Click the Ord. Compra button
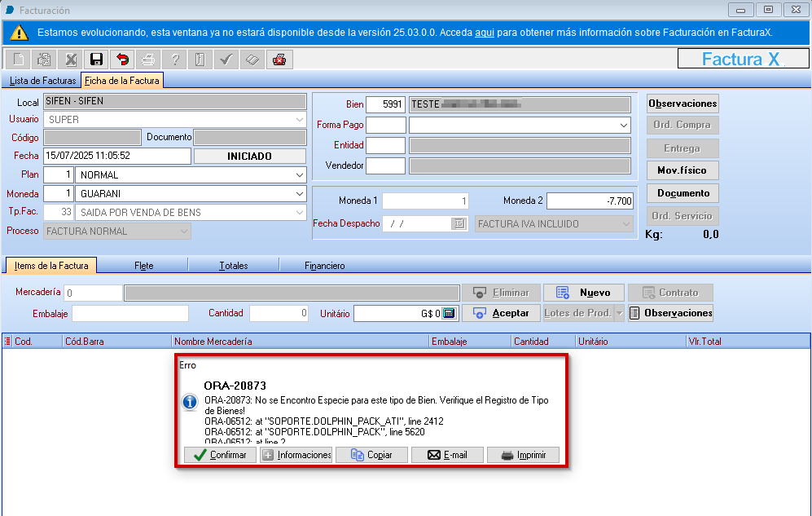Image resolution: width=812 pixels, height=516 pixels. coord(683,125)
